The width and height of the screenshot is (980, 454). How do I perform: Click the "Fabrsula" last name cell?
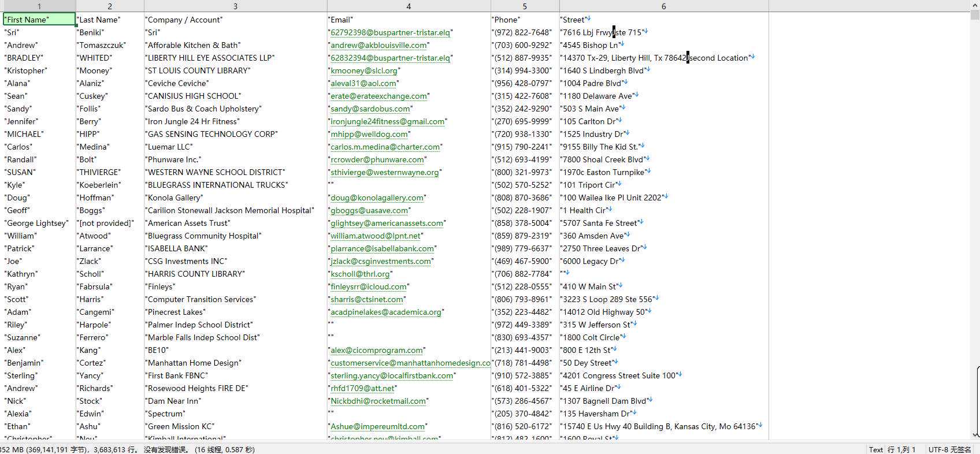tap(110, 286)
